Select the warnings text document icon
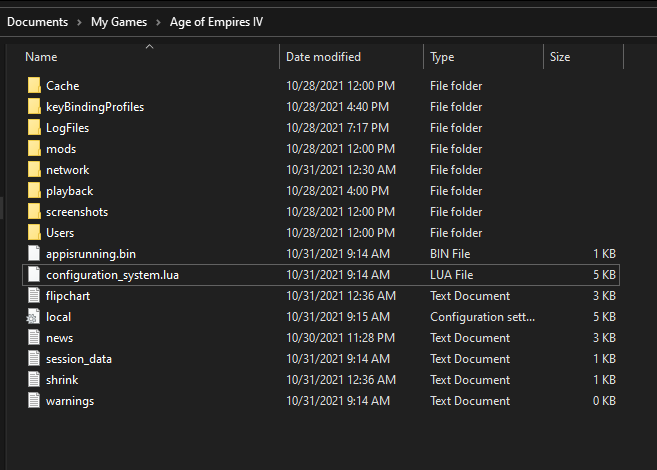 [x=33, y=401]
